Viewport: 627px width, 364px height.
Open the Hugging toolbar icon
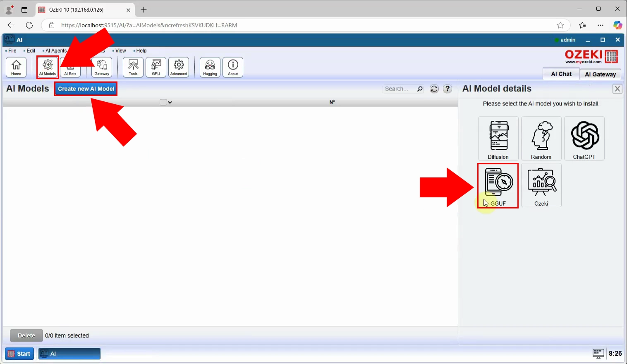pyautogui.click(x=210, y=67)
